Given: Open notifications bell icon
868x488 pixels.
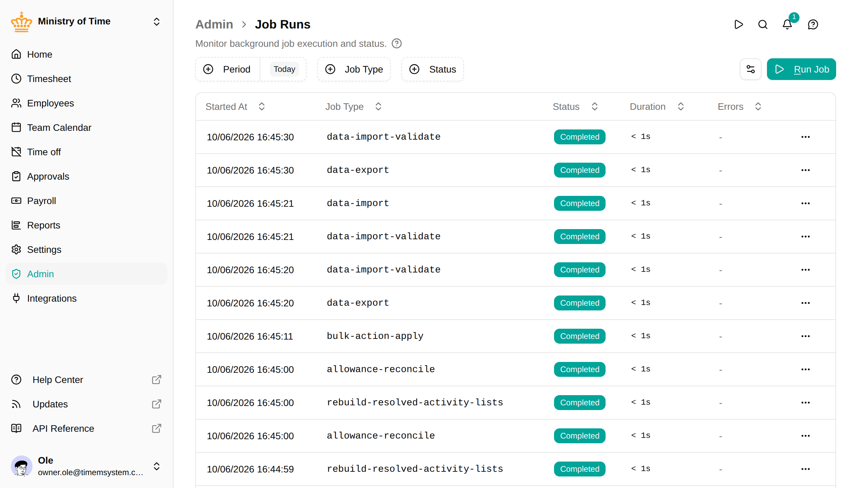Looking at the screenshot, I should pos(787,24).
